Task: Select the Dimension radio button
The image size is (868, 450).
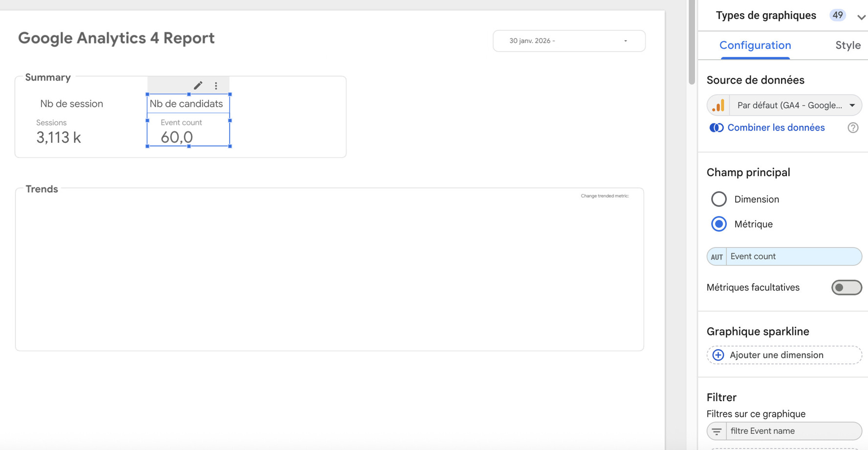Action: click(x=719, y=199)
